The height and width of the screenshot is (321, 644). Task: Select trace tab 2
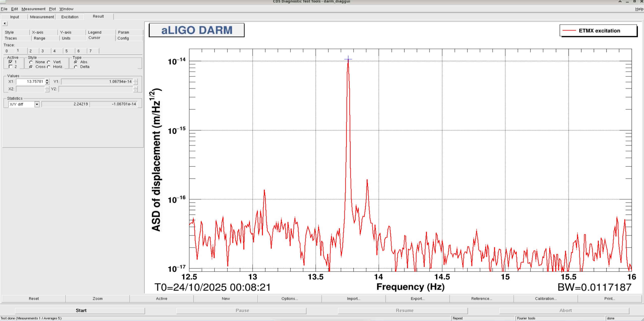tap(31, 51)
